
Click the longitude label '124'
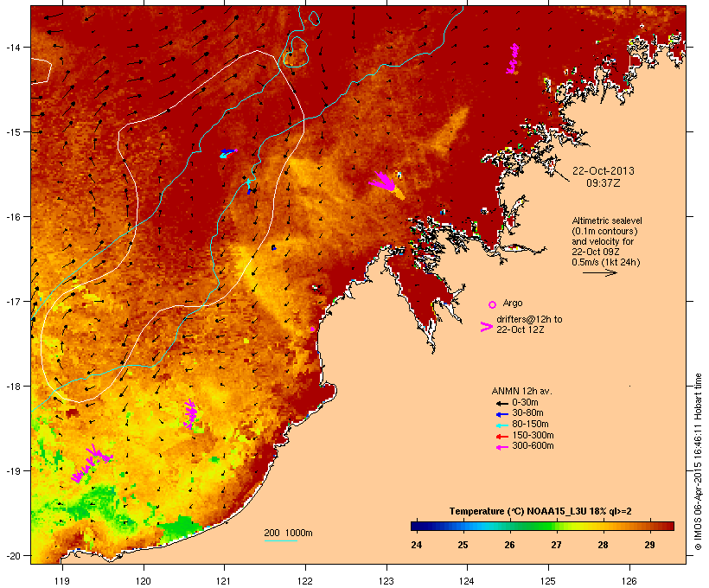[x=467, y=581]
